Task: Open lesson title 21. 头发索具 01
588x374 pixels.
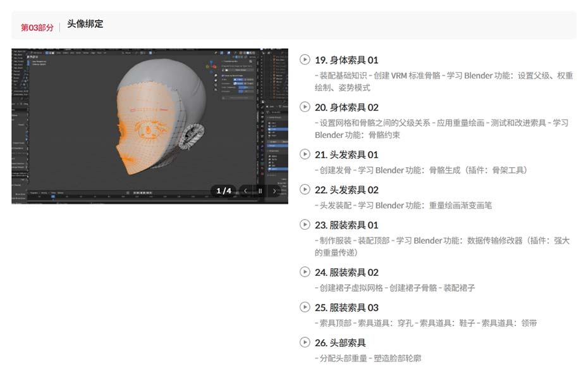Action: click(x=346, y=154)
